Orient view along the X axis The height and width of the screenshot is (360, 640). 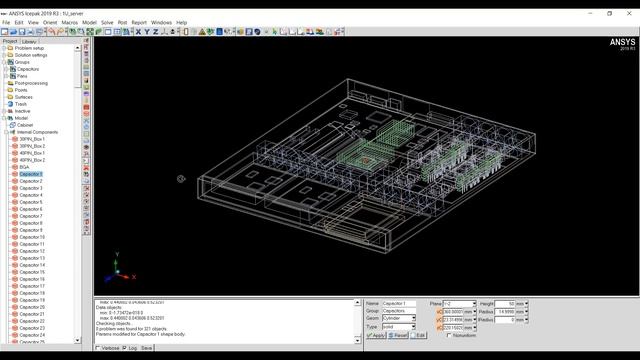[138, 31]
